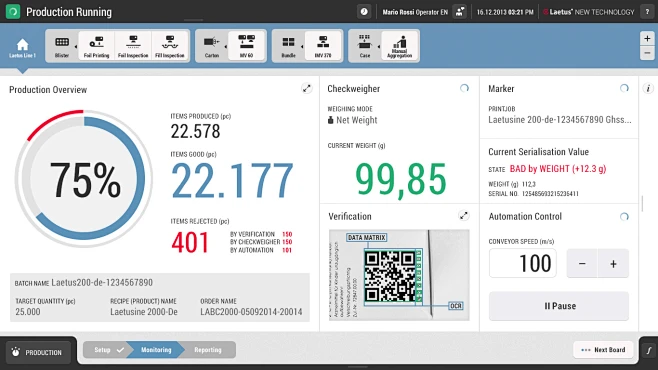Click items produced value 22.578

click(x=195, y=131)
